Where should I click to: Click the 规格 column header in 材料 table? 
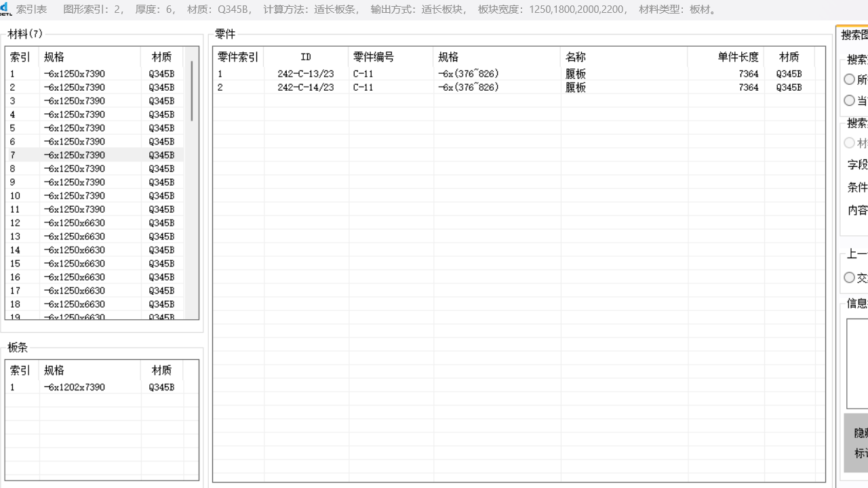coord(54,57)
